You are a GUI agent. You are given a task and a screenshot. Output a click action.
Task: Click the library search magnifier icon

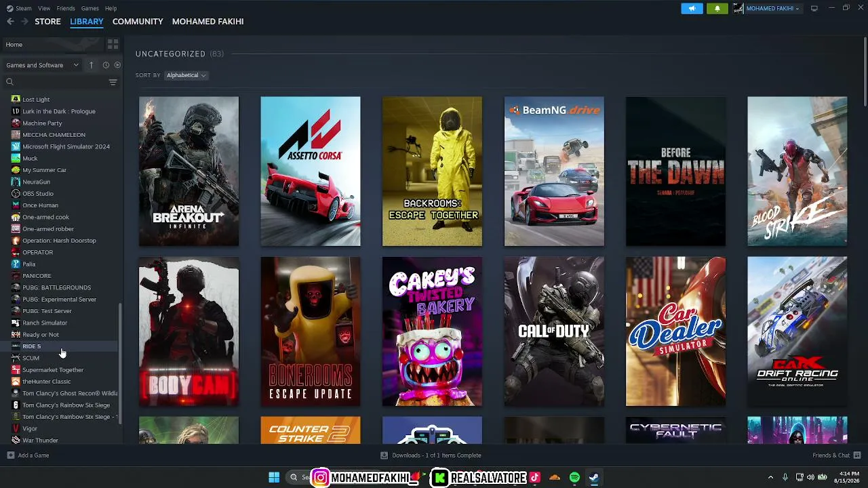click(x=9, y=82)
